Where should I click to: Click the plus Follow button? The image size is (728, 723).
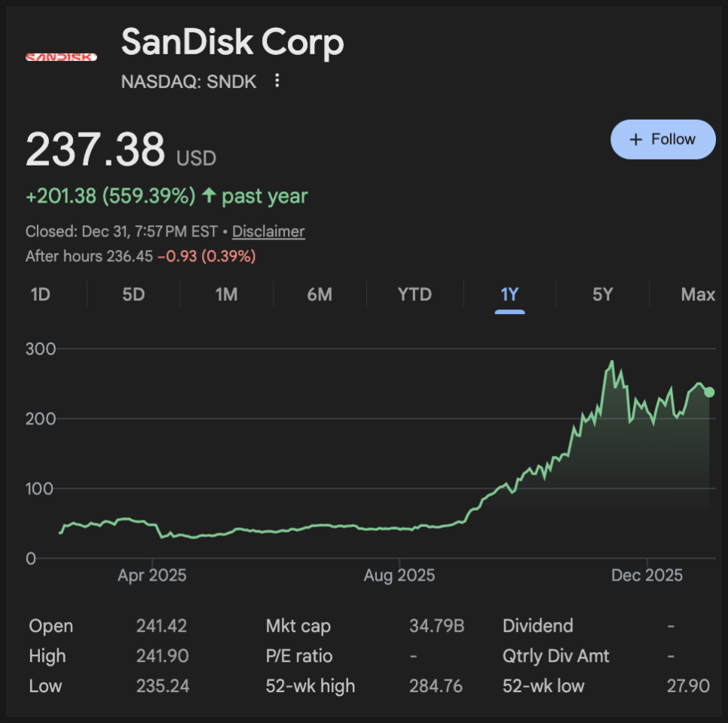click(x=662, y=139)
